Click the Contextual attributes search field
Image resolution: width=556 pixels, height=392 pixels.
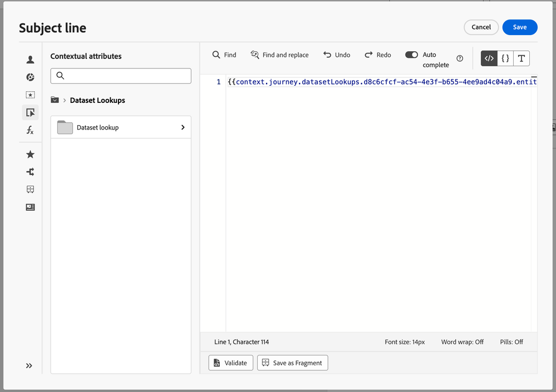[121, 76]
